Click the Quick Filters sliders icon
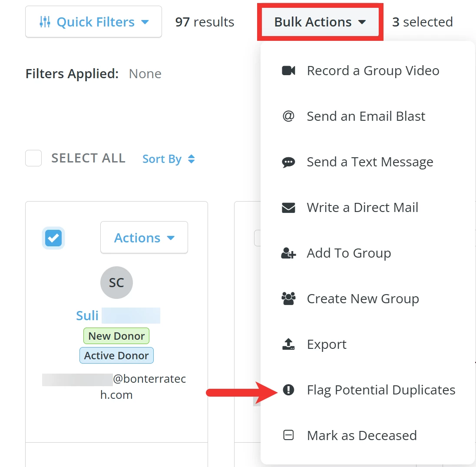The width and height of the screenshot is (476, 467). point(45,22)
